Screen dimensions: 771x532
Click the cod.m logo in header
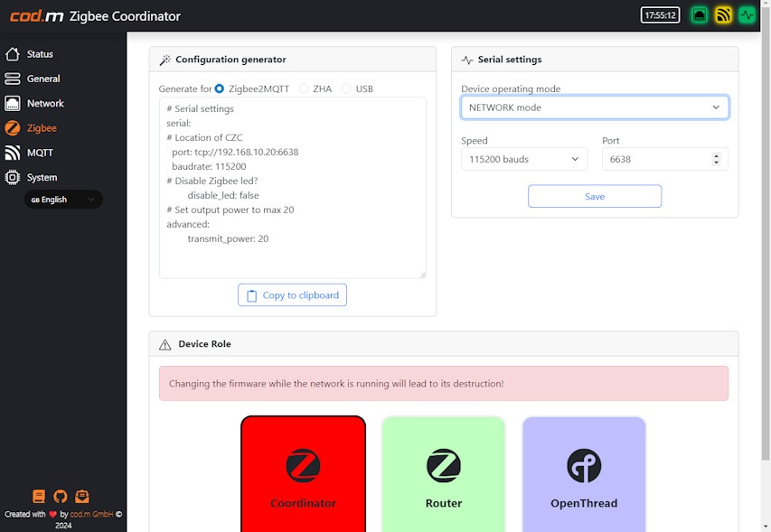[37, 16]
